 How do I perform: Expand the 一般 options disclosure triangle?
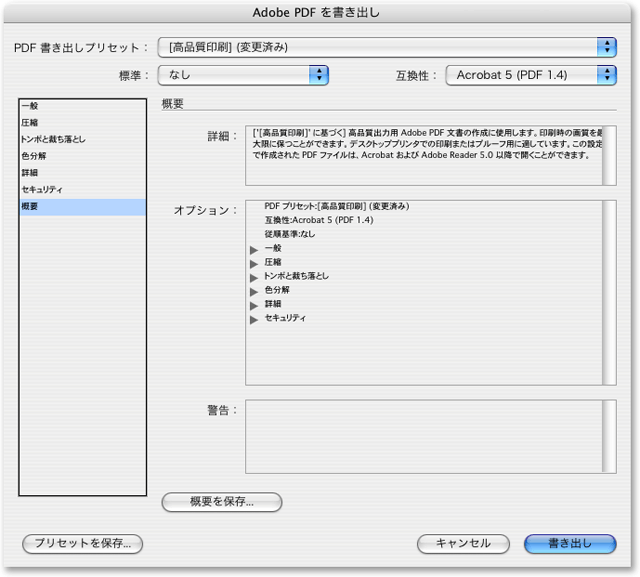(x=254, y=249)
